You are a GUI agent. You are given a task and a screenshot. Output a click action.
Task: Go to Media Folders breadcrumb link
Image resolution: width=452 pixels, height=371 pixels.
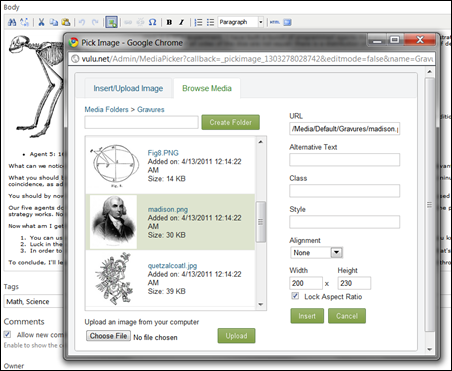click(x=106, y=109)
